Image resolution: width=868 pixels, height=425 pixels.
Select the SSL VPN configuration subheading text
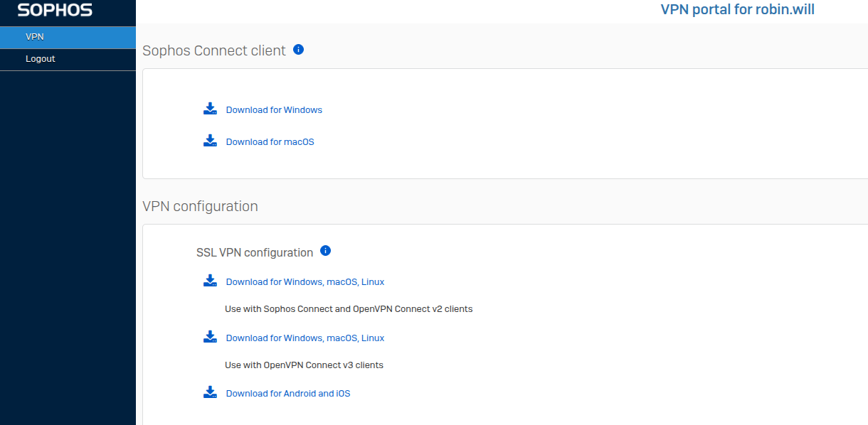pos(255,252)
